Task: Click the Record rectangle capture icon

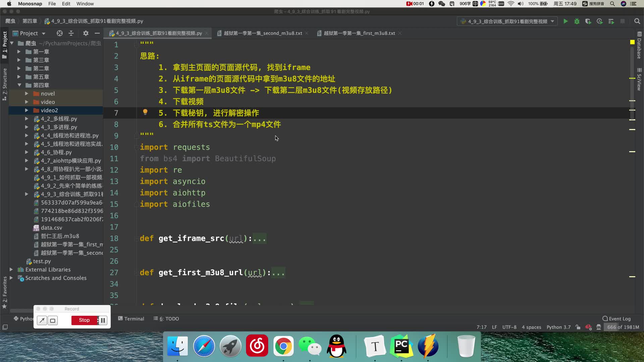Action: click(53, 320)
